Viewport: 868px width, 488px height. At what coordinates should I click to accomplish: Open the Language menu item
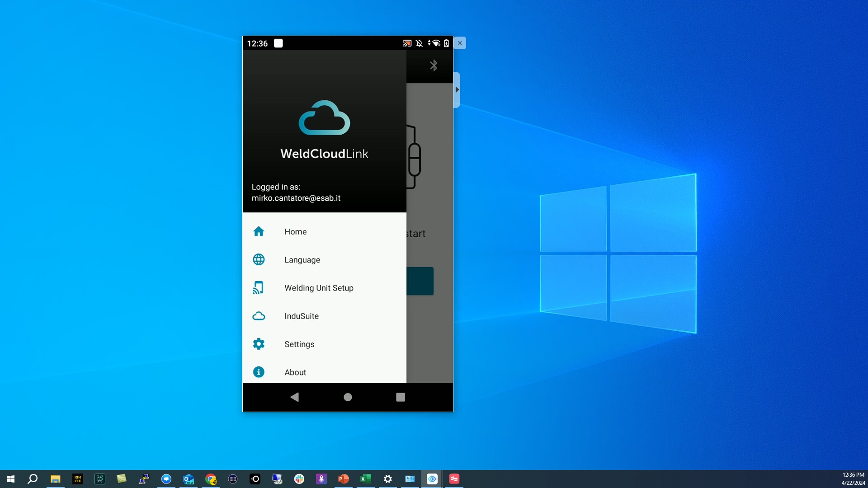pyautogui.click(x=324, y=260)
